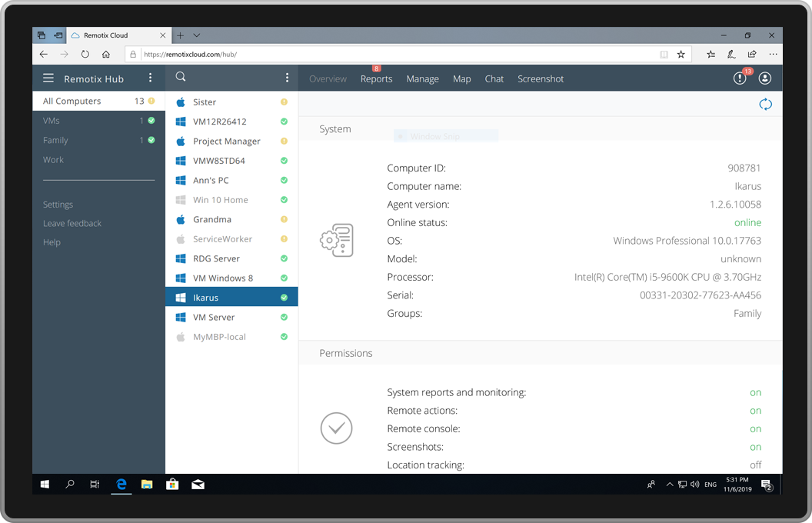Open the sidebar three-dot overflow menu
The image size is (812, 523).
tap(151, 77)
